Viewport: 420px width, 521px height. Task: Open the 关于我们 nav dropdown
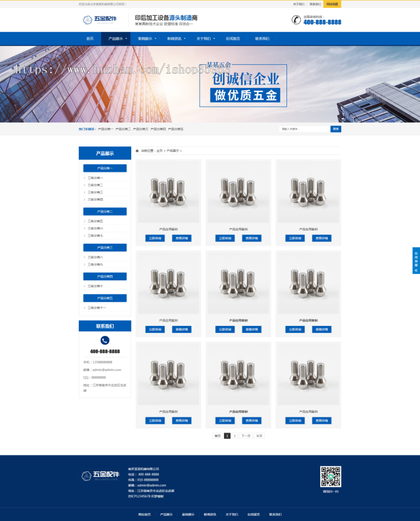205,39
